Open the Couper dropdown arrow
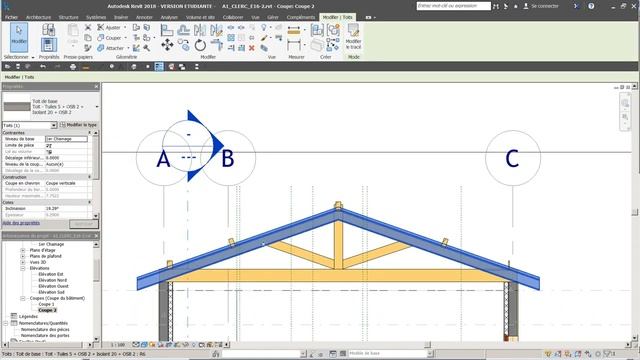 pos(125,38)
